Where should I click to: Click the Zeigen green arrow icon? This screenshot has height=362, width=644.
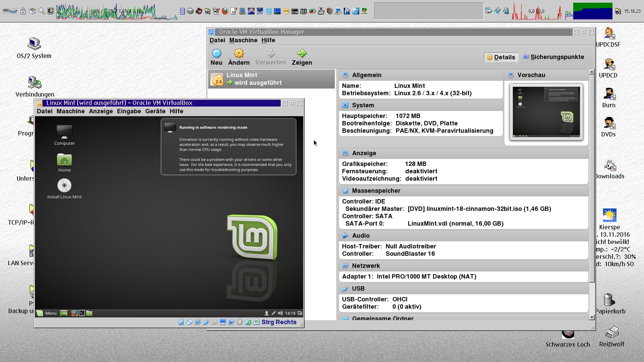click(x=302, y=54)
